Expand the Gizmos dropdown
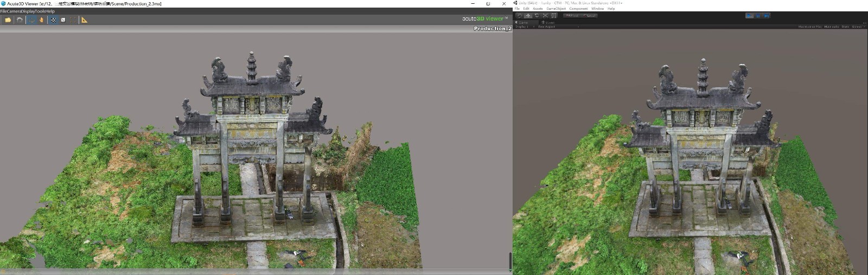This screenshot has width=868, height=275. pos(857,27)
